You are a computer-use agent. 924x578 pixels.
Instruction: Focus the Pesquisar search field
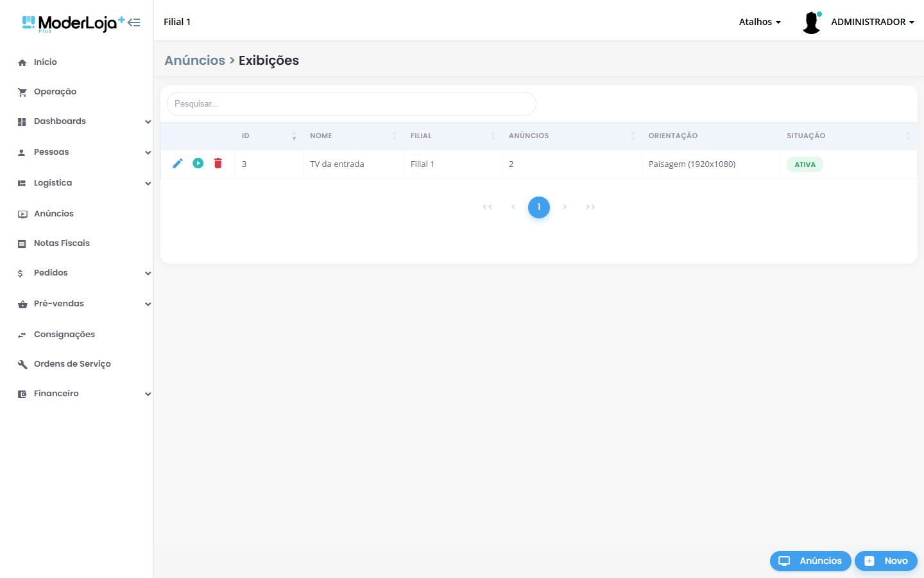(352, 103)
